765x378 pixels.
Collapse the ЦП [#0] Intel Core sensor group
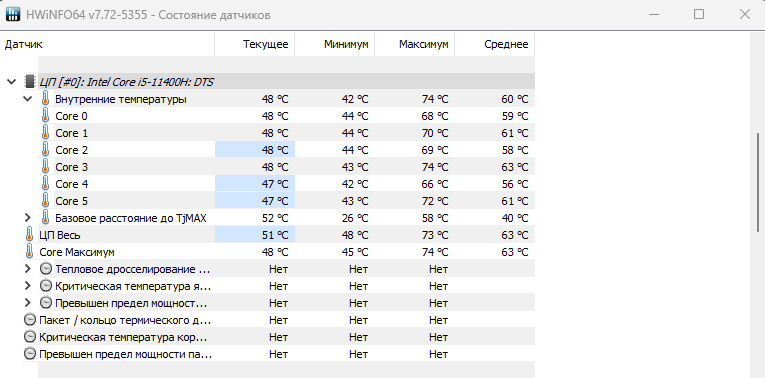(x=11, y=82)
